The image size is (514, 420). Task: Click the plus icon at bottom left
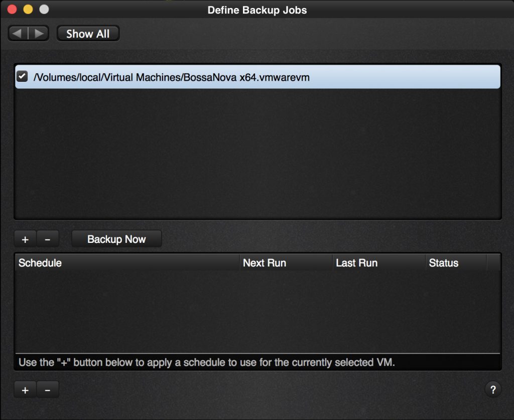25,389
